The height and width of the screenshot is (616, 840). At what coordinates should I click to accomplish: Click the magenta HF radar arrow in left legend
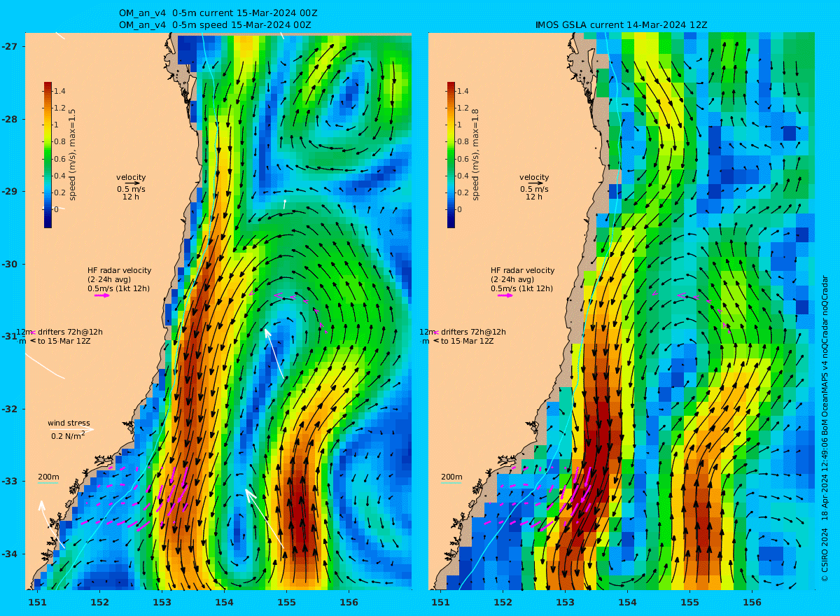pos(102,295)
